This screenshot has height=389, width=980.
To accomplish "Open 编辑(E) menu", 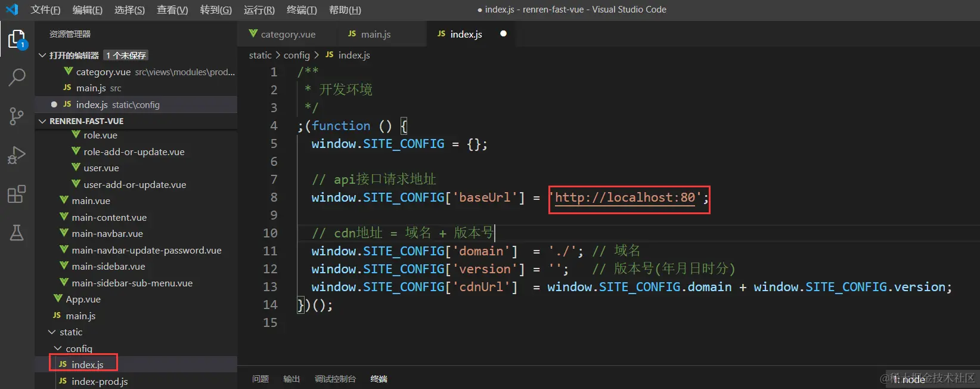I will [88, 10].
